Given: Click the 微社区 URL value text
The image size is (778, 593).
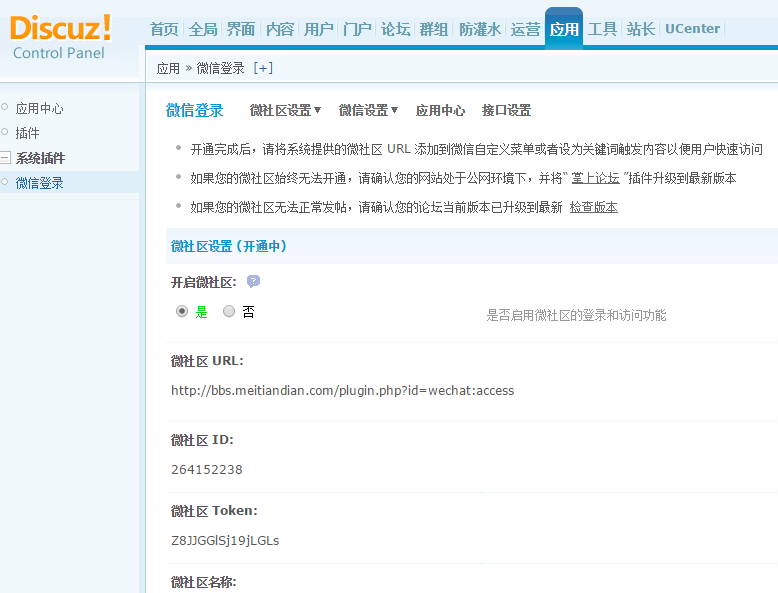Looking at the screenshot, I should (x=342, y=391).
